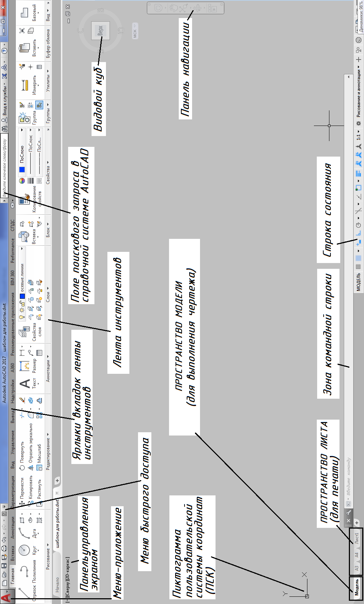364x604 pixels.
Task: Select the Полилиния (Polyline) tool
Action: click(x=24, y=571)
